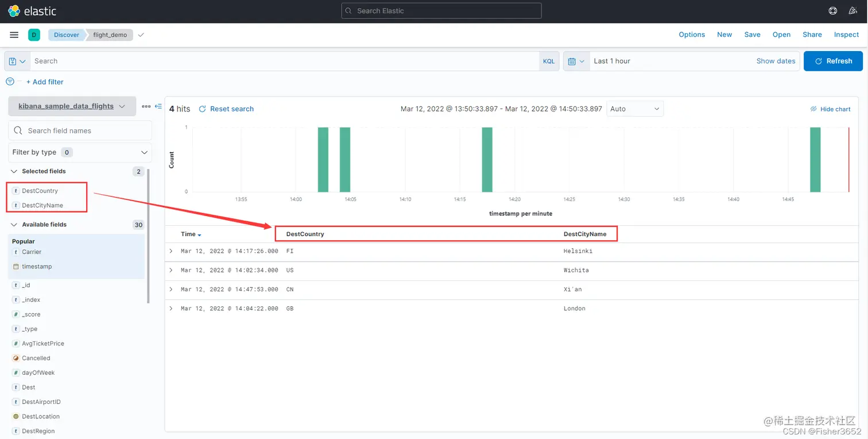Open the calendar quick date menu
This screenshot has width=868, height=439.
576,61
